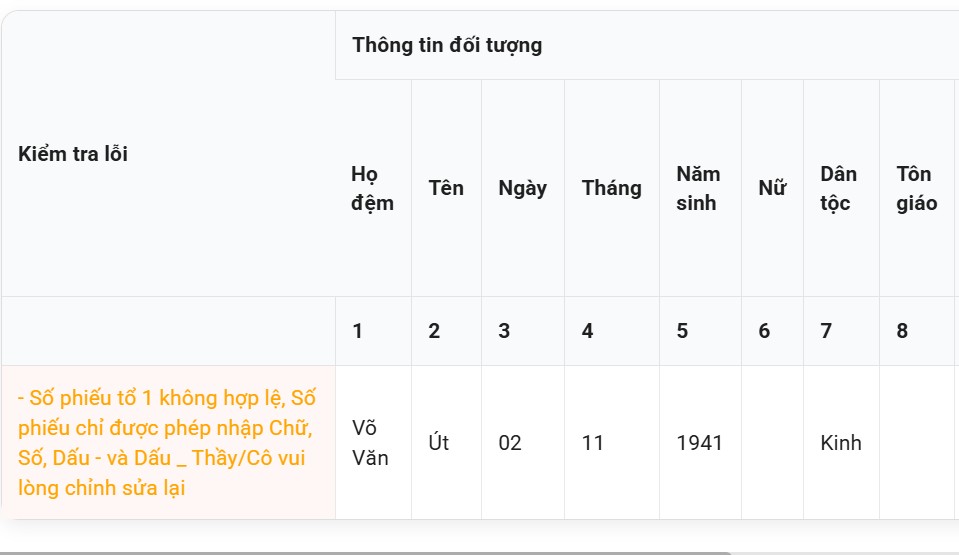
Task: Select the 'Võ Văn' cell
Action: coord(371,443)
